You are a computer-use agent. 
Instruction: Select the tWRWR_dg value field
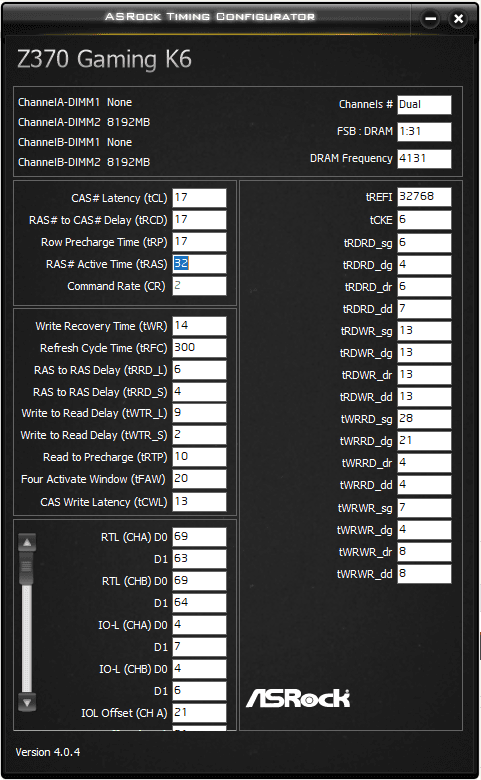pos(424,529)
